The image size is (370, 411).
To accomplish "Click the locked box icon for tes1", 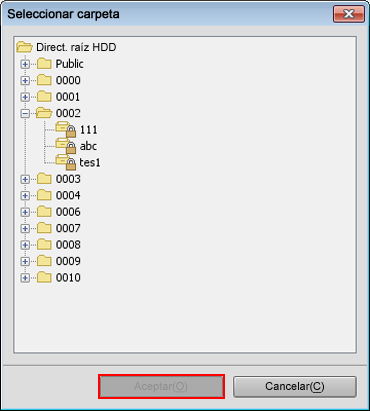I will click(x=66, y=162).
